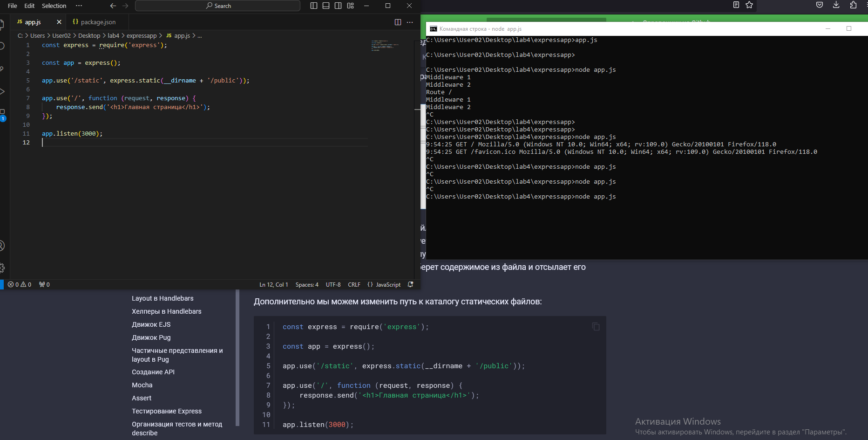Screen dimensions: 868x440
Task: Open editor More Actions ellipsis menu
Action: coord(410,22)
